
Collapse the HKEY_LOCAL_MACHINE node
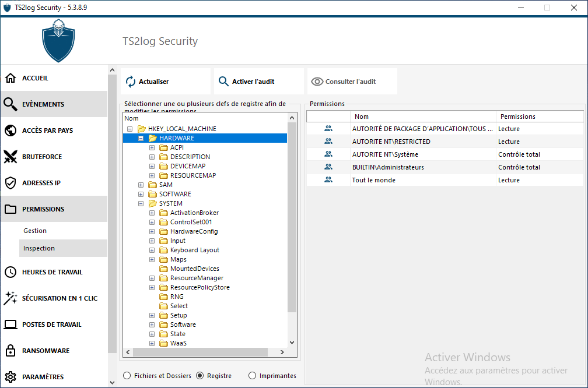coord(129,129)
